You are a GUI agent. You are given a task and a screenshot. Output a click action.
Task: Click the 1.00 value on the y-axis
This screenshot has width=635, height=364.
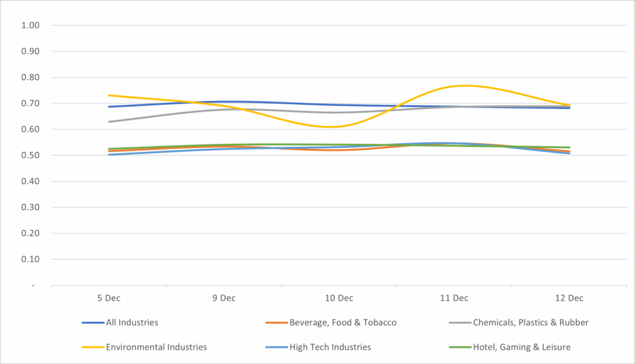(x=30, y=25)
